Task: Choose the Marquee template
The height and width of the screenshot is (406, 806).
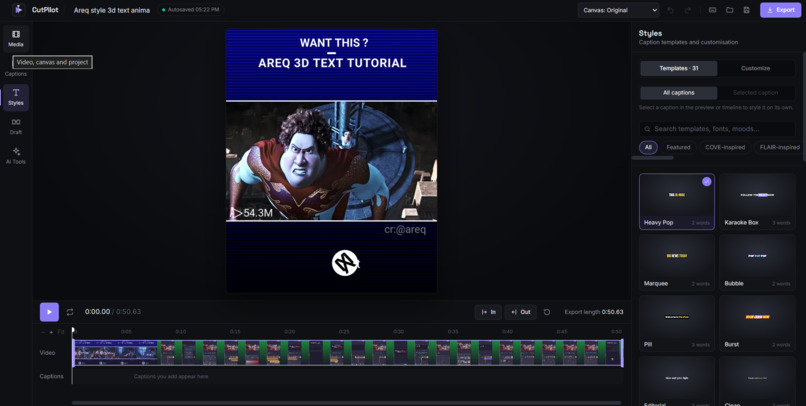Action: [676, 263]
